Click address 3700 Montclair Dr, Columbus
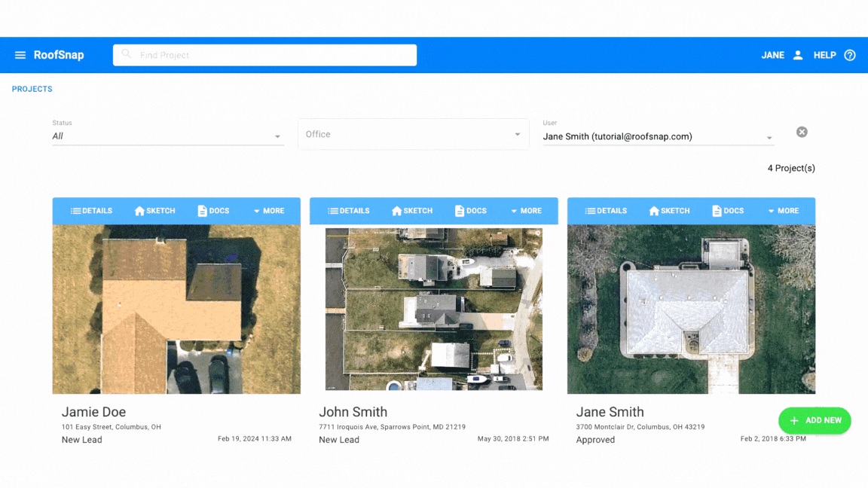This screenshot has width=868, height=488. 640,427
